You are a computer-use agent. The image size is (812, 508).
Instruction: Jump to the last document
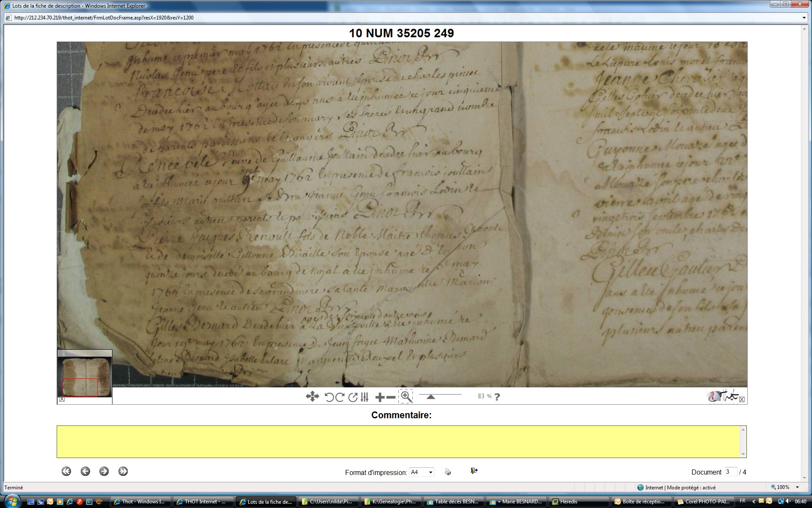pyautogui.click(x=123, y=471)
